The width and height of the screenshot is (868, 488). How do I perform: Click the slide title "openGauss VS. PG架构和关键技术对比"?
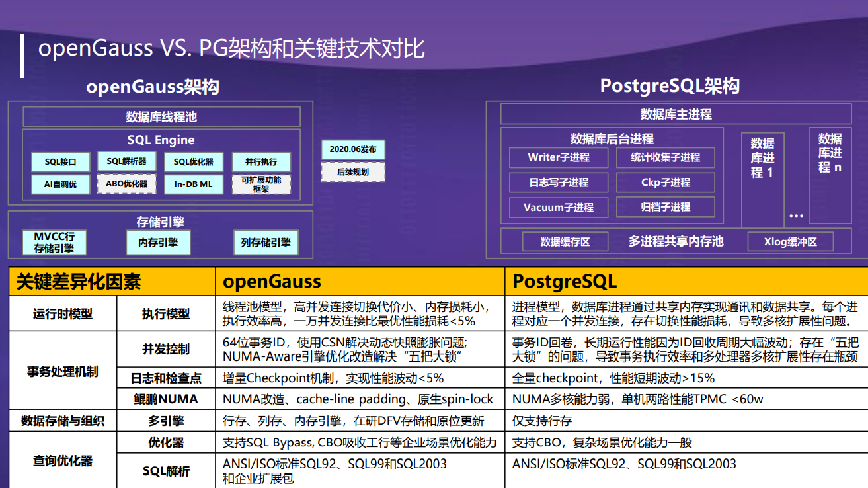(x=231, y=49)
